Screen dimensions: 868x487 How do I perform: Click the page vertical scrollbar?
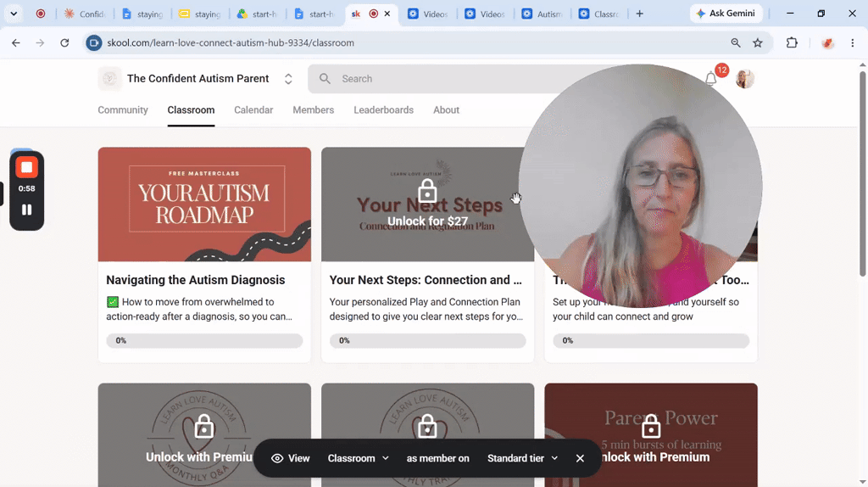pos(862,175)
